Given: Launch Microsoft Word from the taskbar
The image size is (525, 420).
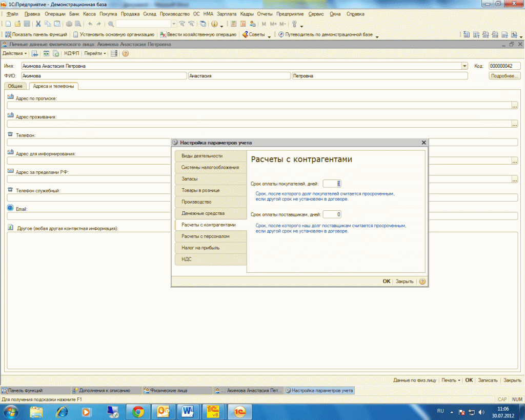Looking at the screenshot, I should pos(187,411).
